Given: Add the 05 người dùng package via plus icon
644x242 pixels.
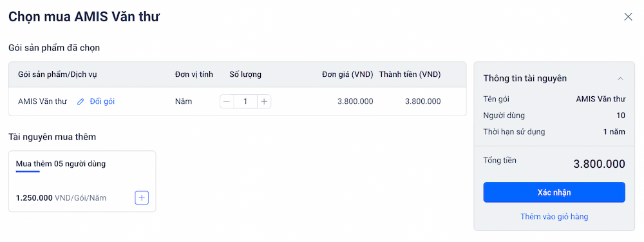Looking at the screenshot, I should pos(142,198).
